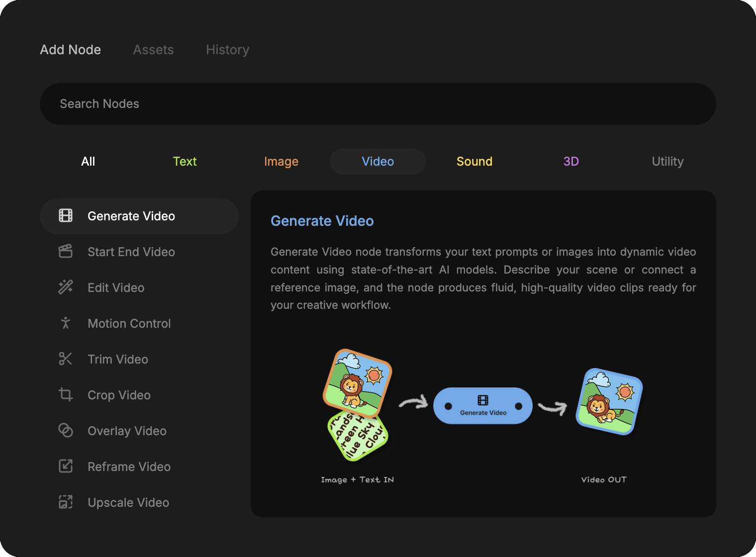Select the Start End Video clapperboard icon
Image resolution: width=756 pixels, height=557 pixels.
[x=66, y=252]
